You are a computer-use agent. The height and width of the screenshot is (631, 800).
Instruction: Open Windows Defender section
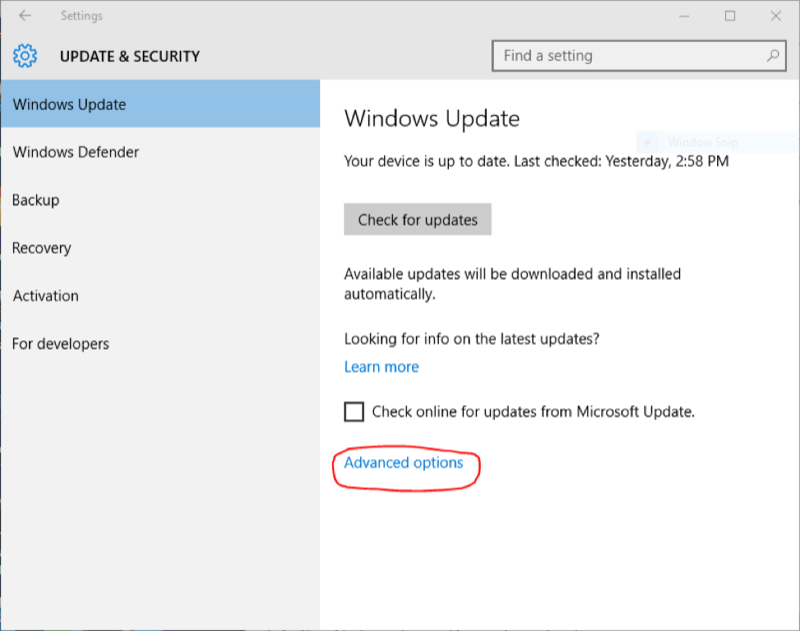click(160, 152)
